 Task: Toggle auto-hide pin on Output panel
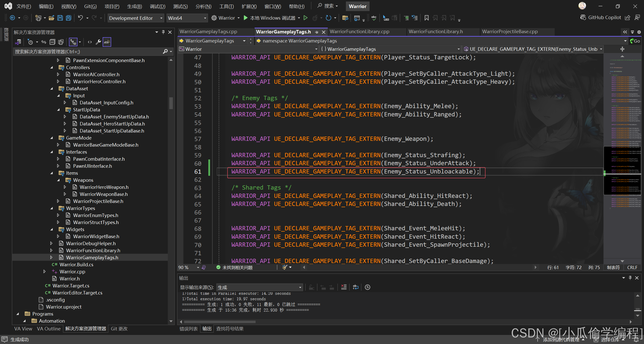point(630,278)
